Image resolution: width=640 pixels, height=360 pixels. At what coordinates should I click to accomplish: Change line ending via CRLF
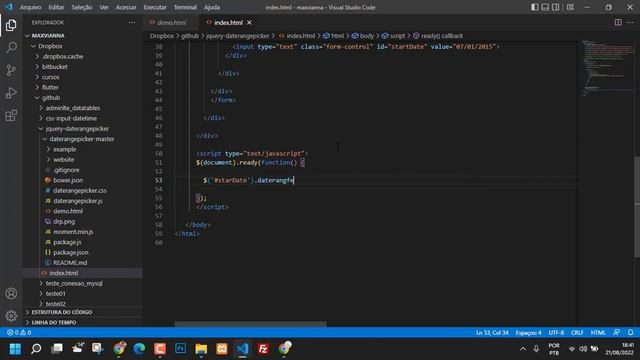click(x=577, y=333)
